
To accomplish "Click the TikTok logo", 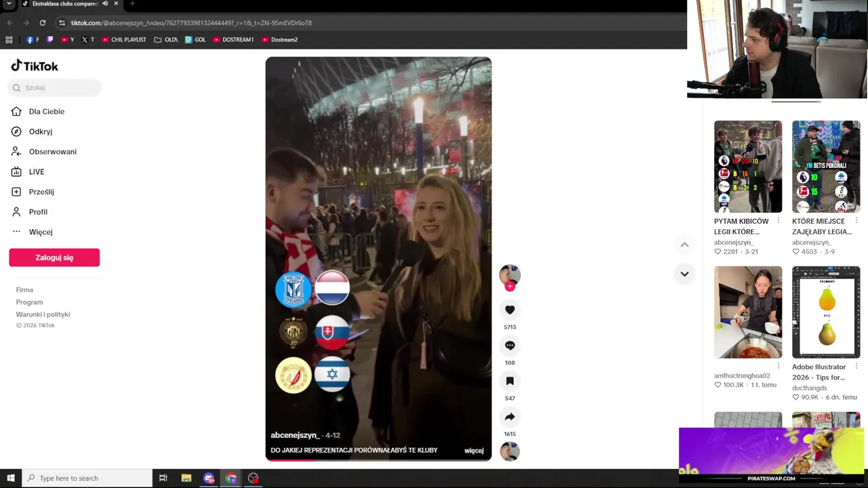I will coord(35,66).
